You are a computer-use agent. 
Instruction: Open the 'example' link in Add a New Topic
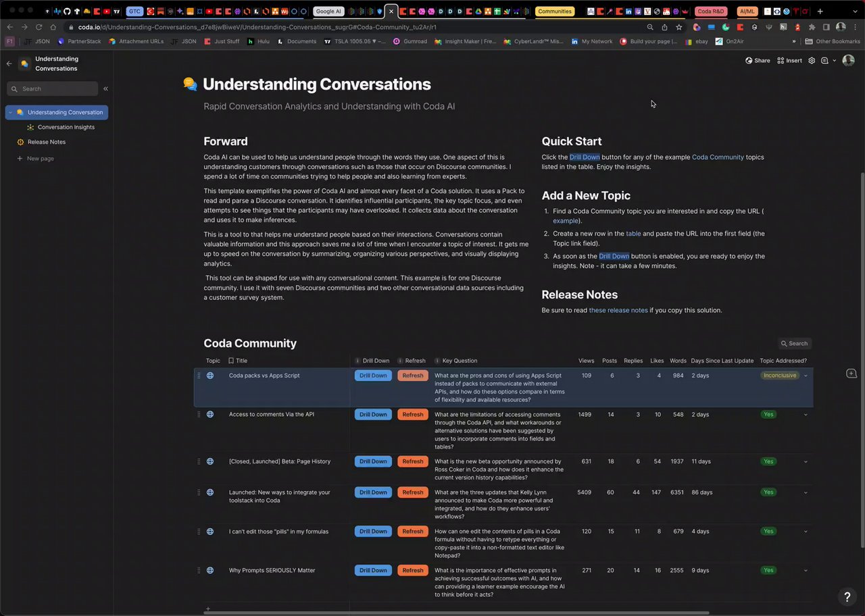[x=566, y=221]
